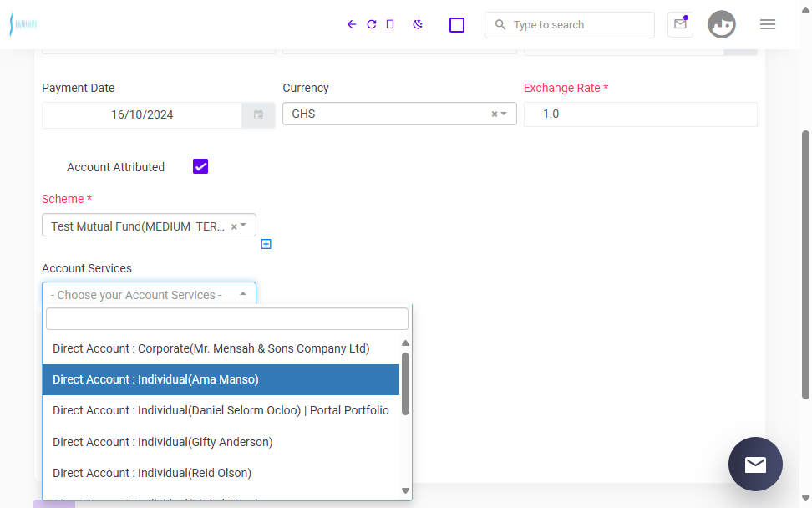Screen dimensions: 812x508
Task: Open the hamburger menu
Action: tap(768, 24)
